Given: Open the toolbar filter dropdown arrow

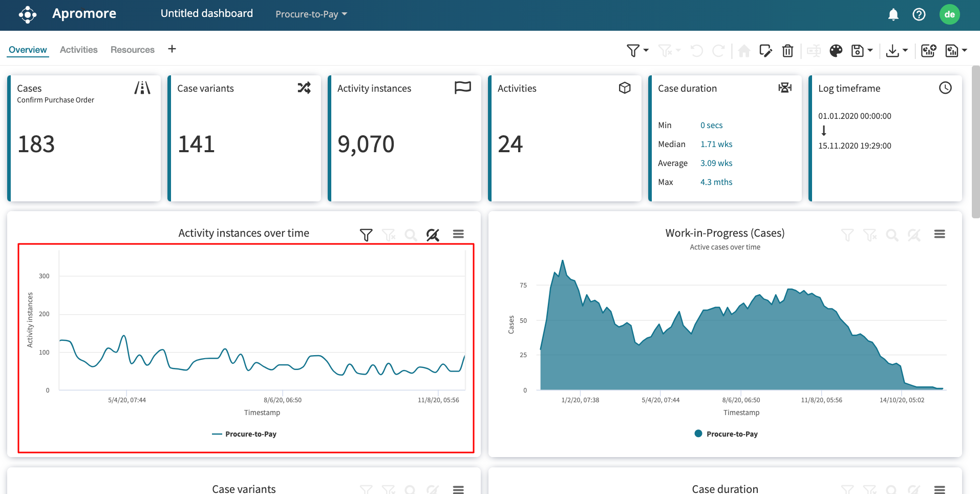Looking at the screenshot, I should (646, 50).
